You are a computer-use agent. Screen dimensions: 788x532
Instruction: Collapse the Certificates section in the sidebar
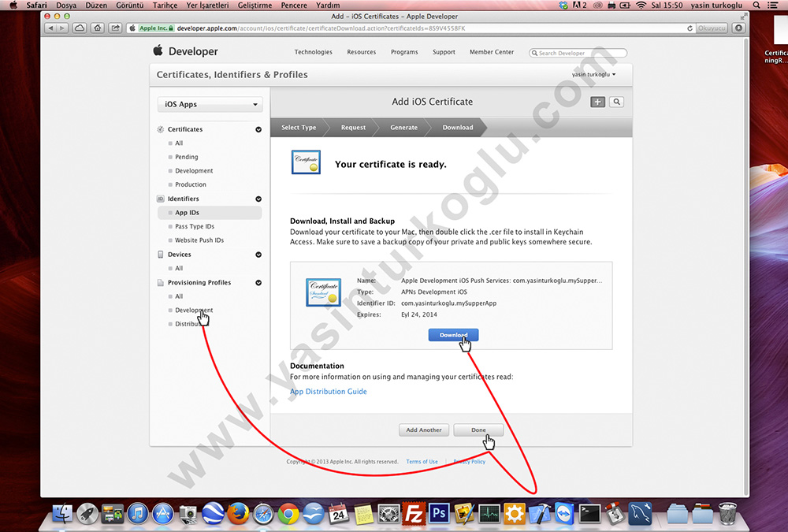point(258,129)
